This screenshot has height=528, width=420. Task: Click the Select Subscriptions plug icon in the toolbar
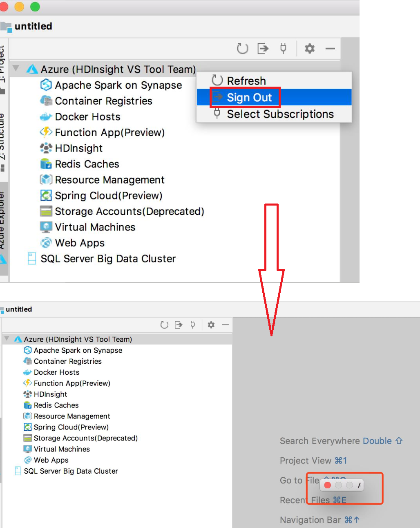283,49
